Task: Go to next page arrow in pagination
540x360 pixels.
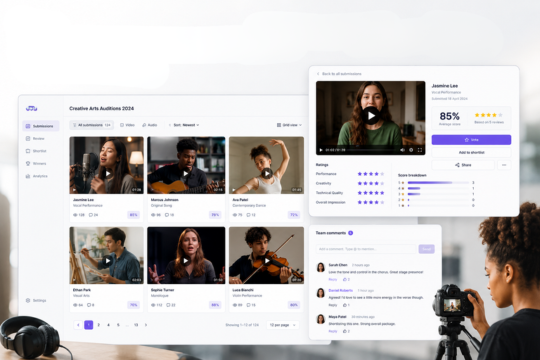Action: tap(146, 325)
